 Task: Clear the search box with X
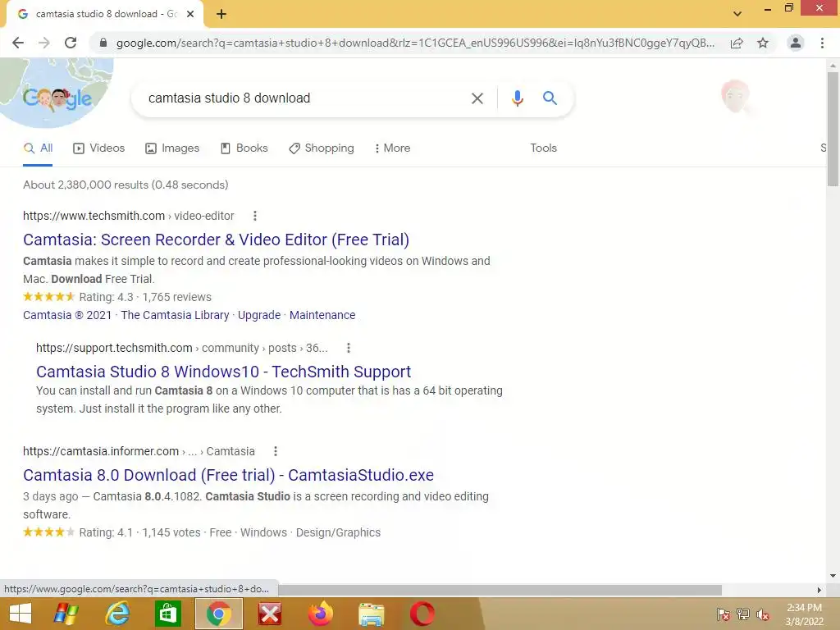tap(477, 98)
